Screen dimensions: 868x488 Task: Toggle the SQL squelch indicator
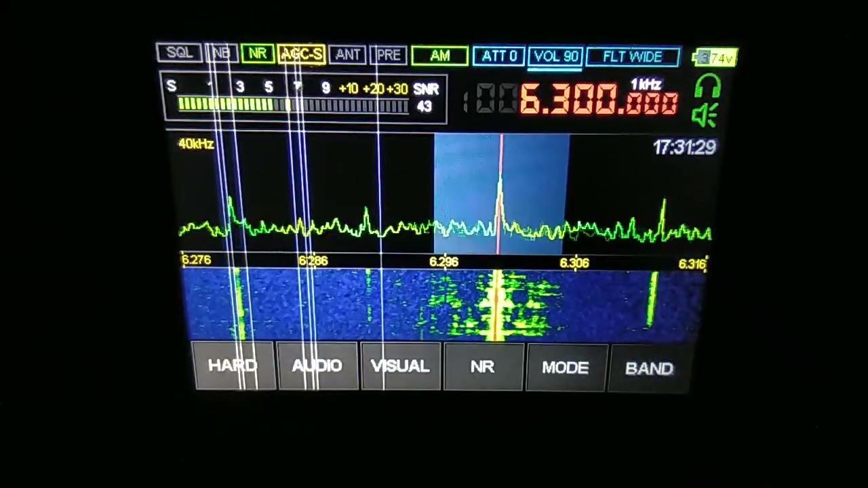179,54
